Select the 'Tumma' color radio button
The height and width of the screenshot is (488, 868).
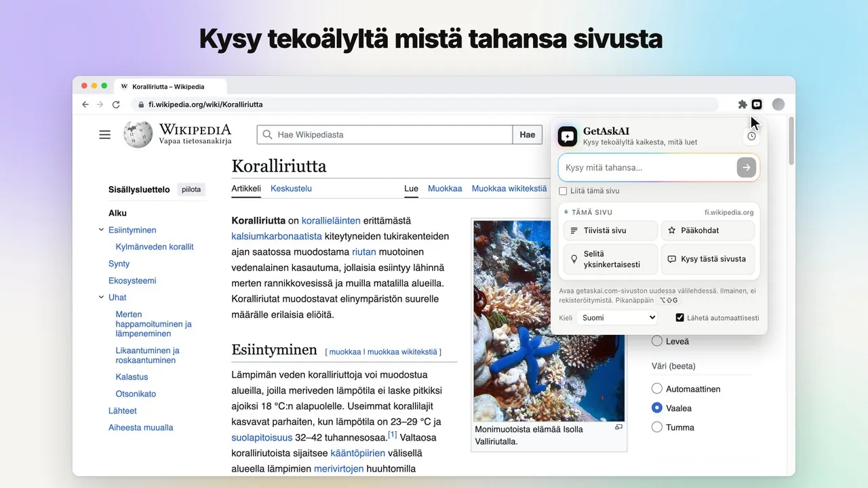pos(656,427)
